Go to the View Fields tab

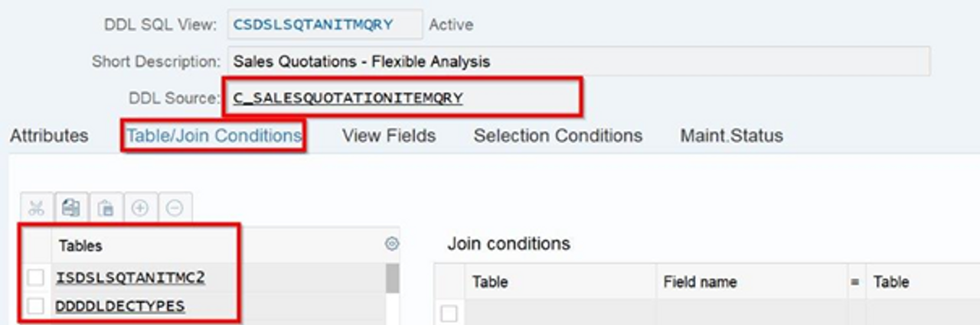(389, 136)
